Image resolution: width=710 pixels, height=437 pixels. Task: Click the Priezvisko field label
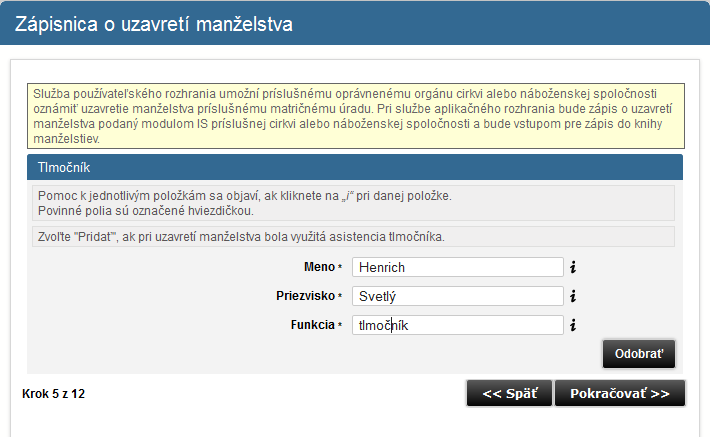coord(306,296)
